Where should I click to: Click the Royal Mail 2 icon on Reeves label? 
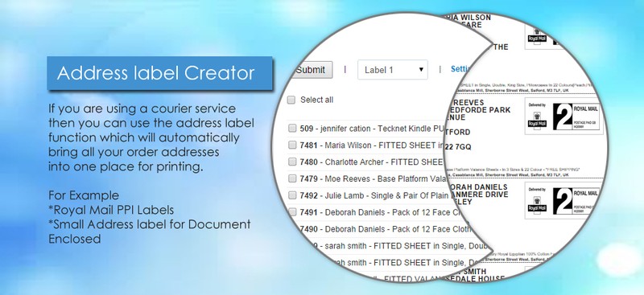(x=563, y=117)
